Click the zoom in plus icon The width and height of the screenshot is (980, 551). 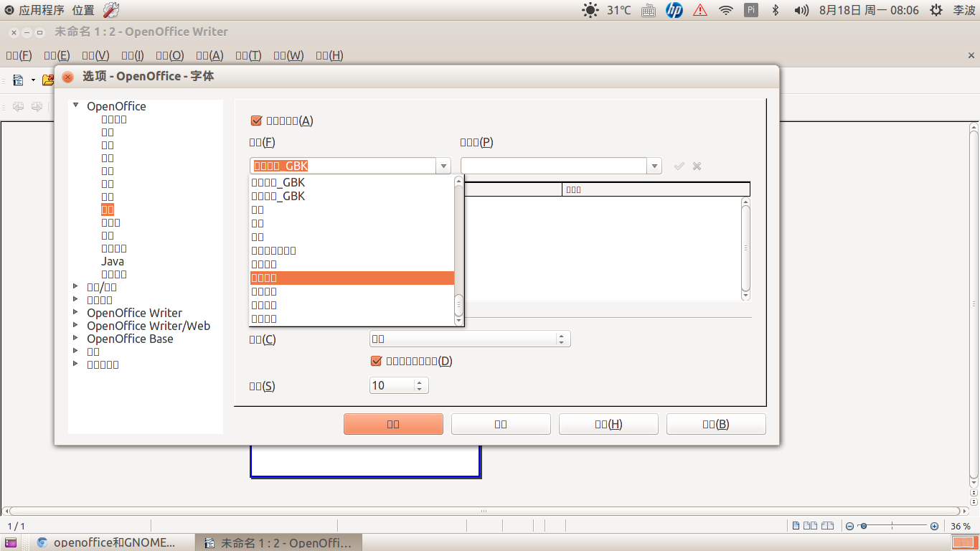[934, 526]
